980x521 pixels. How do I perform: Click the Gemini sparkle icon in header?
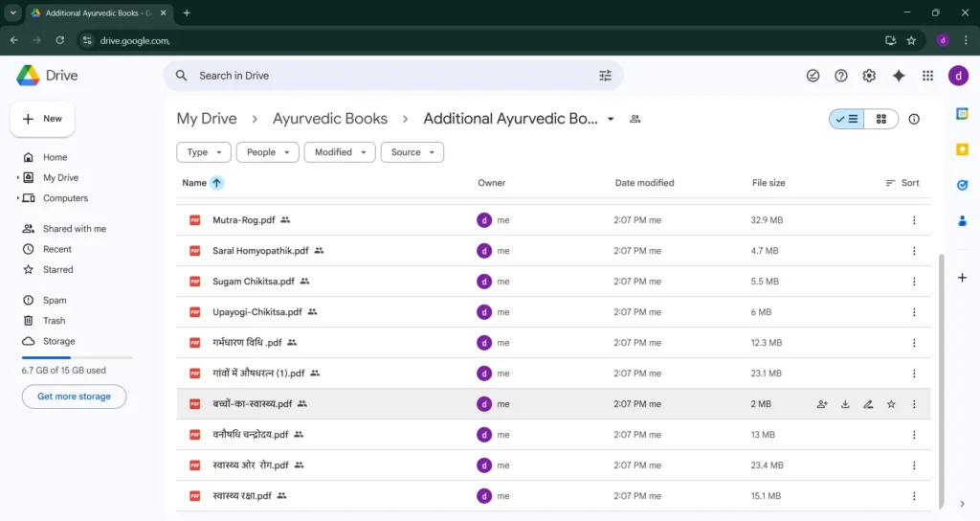coord(898,76)
